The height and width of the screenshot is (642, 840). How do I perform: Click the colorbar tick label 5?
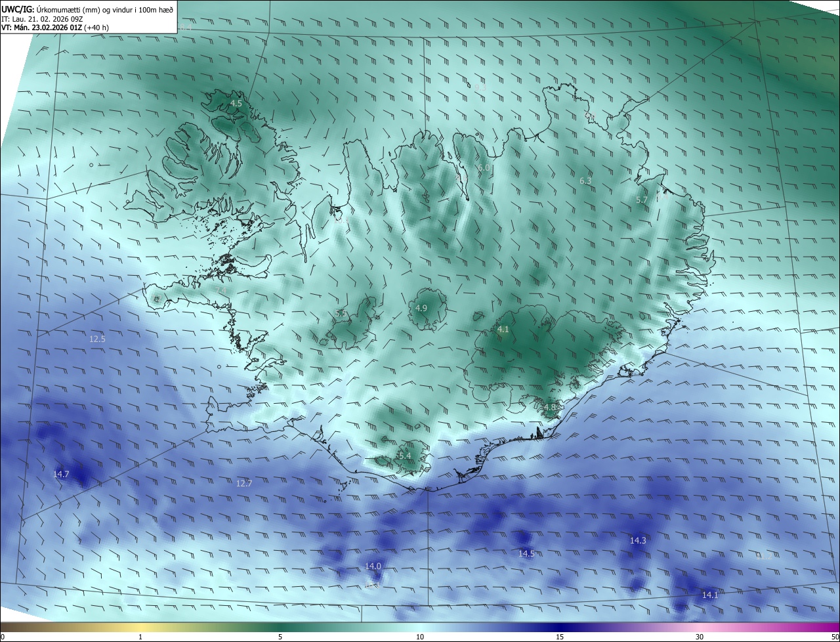[x=280, y=637]
